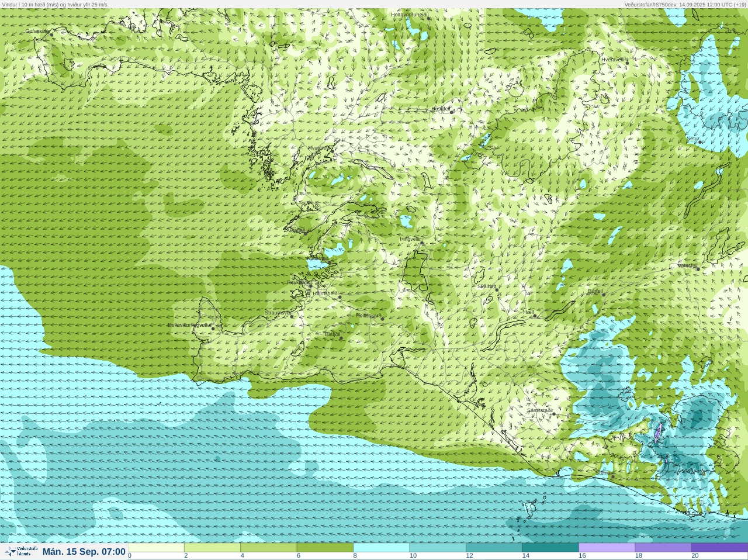Click the Steinar station marker
The image size is (748, 560).
[612, 476]
